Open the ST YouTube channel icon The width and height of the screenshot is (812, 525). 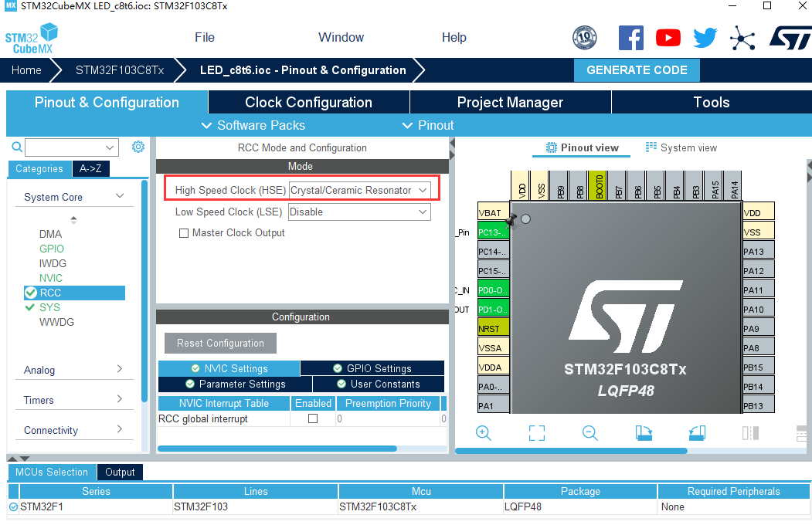click(668, 38)
